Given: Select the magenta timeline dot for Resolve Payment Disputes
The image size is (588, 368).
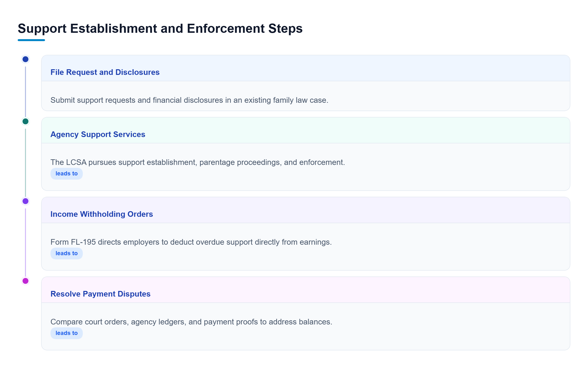Looking at the screenshot, I should pos(25,281).
